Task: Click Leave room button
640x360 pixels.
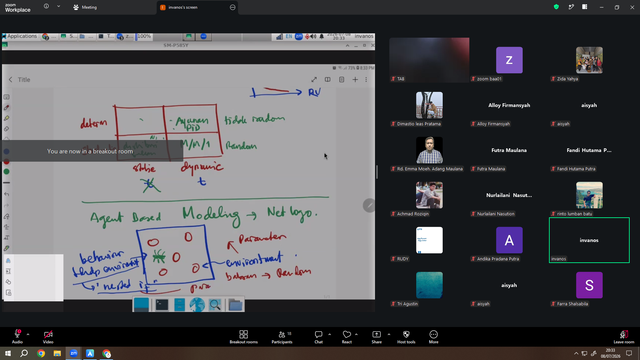Action: pyautogui.click(x=624, y=337)
